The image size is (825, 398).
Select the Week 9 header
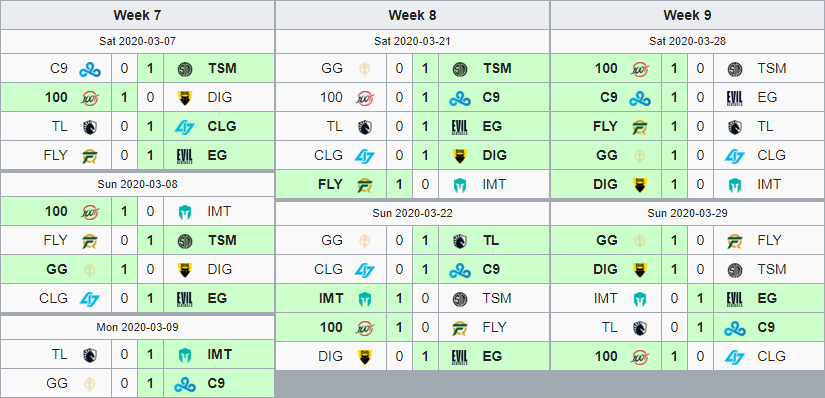pos(688,15)
